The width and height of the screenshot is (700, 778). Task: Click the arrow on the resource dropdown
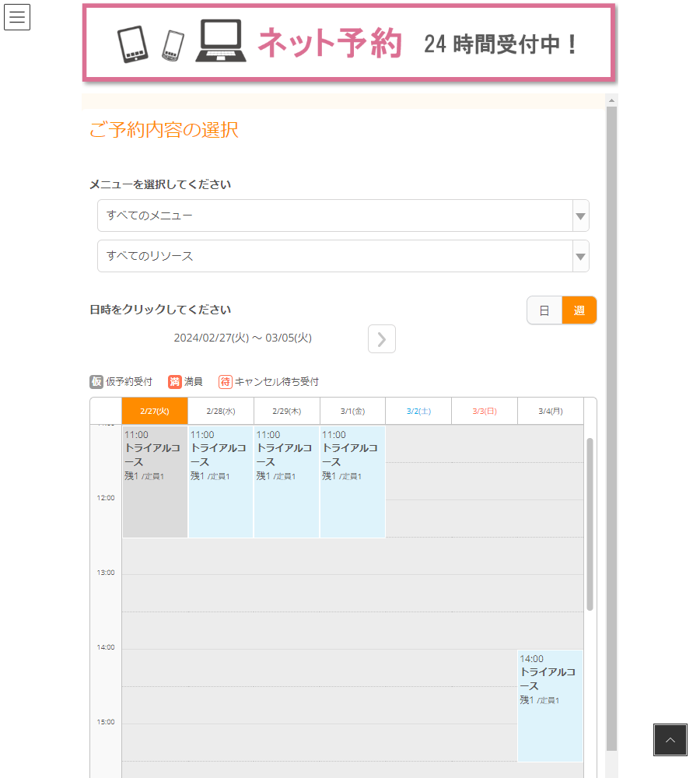[580, 256]
